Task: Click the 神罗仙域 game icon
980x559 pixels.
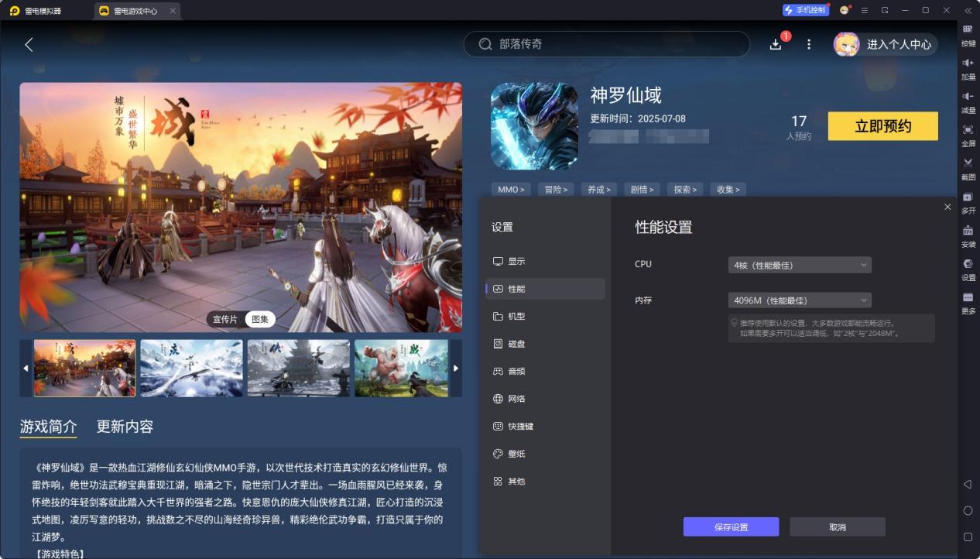Action: click(534, 126)
